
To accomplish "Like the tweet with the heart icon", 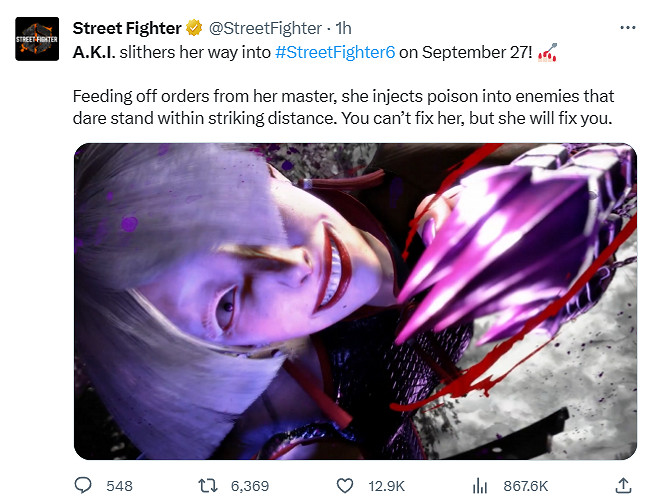I will point(345,485).
